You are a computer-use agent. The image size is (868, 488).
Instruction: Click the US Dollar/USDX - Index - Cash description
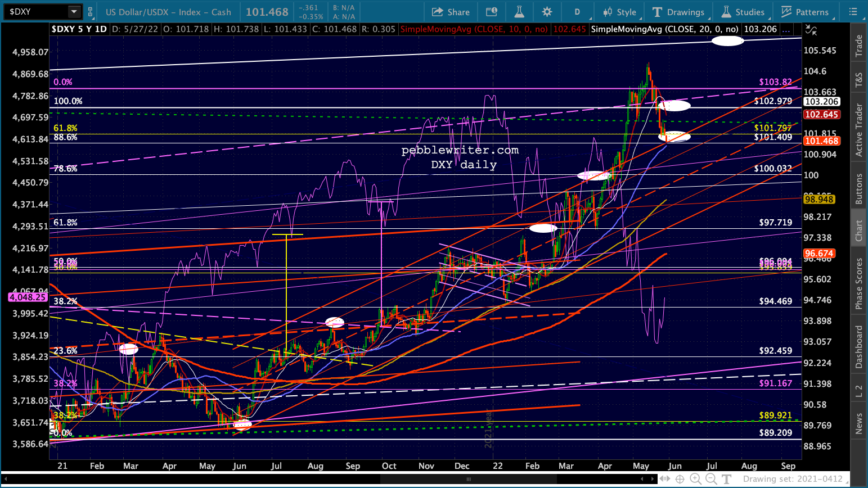click(168, 12)
